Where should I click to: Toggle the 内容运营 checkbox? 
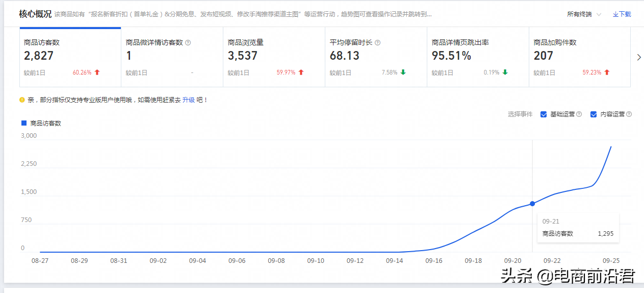[594, 114]
